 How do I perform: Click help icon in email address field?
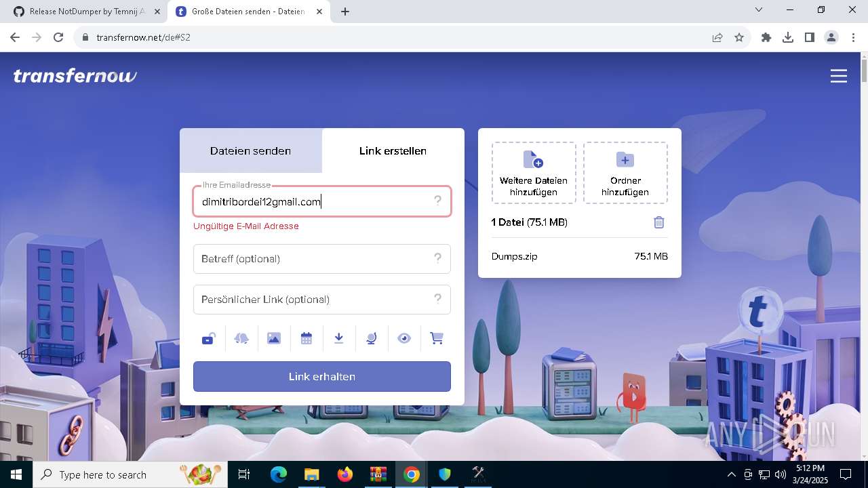(x=438, y=201)
